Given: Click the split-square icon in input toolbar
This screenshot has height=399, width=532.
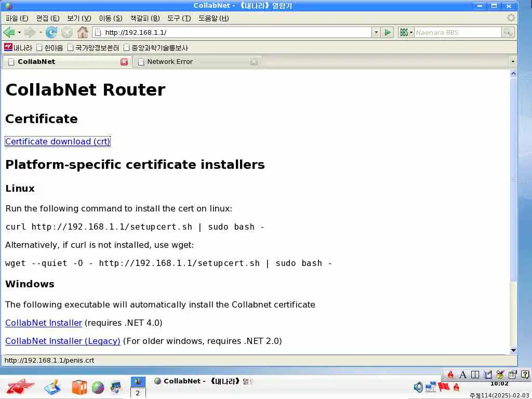Looking at the screenshot, I should [x=475, y=375].
